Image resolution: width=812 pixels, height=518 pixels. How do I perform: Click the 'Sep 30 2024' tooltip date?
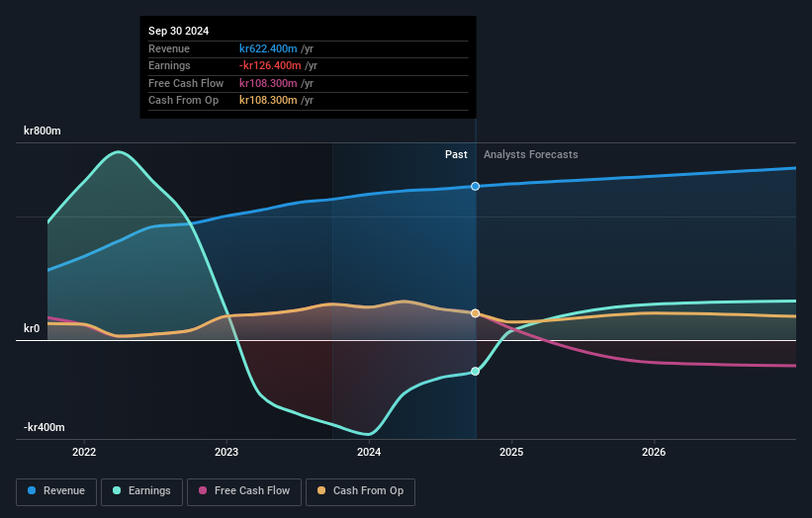pyautogui.click(x=179, y=31)
